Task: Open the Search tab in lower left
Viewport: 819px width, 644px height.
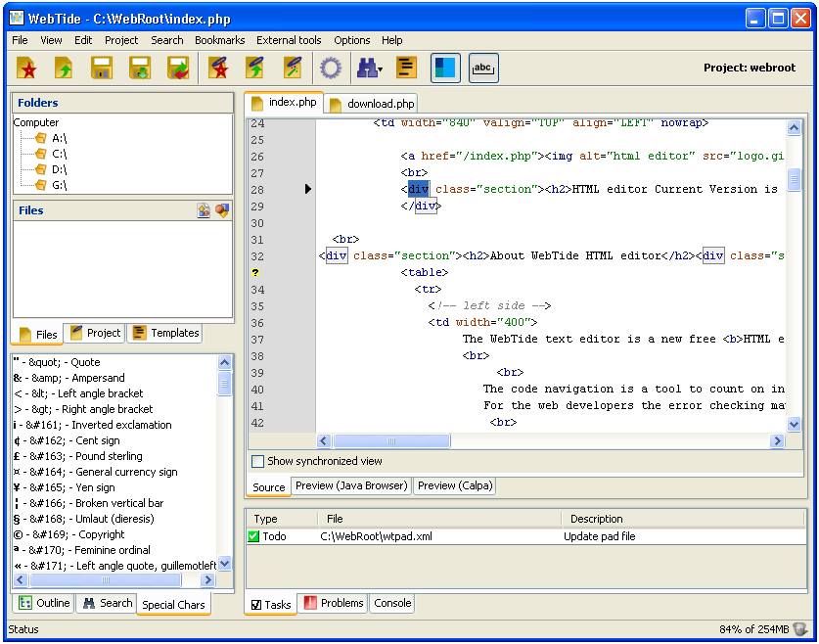Action: (107, 603)
